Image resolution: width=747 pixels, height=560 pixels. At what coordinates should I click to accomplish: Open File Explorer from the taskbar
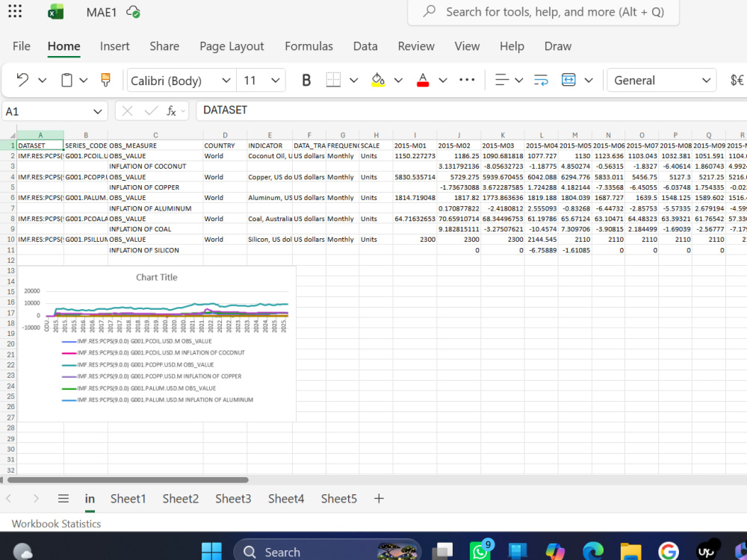pos(630,552)
